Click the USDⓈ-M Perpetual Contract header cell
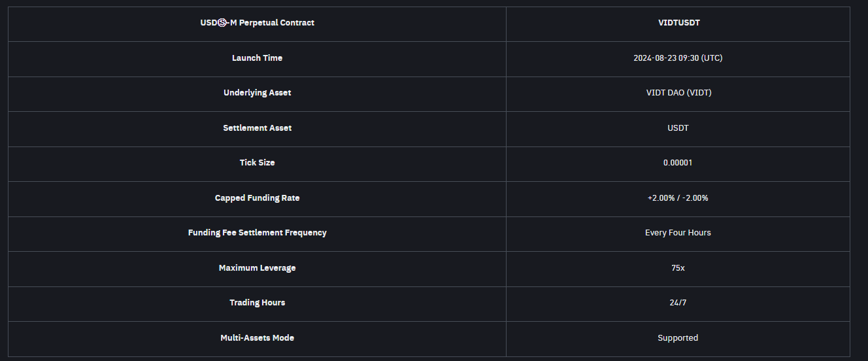Viewport: 868px width, 361px height. tap(257, 23)
